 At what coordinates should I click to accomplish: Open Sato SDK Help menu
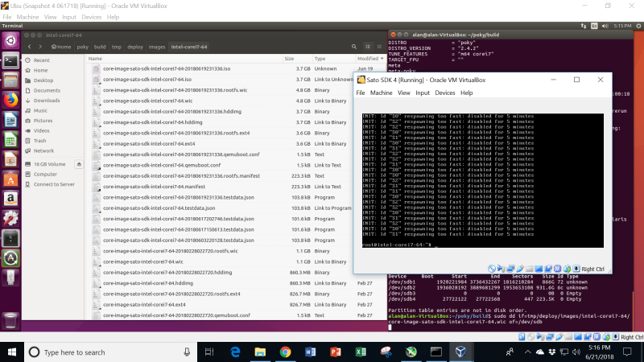467,93
